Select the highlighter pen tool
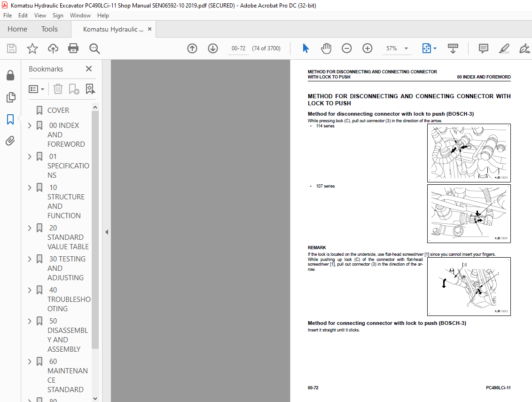 click(504, 48)
